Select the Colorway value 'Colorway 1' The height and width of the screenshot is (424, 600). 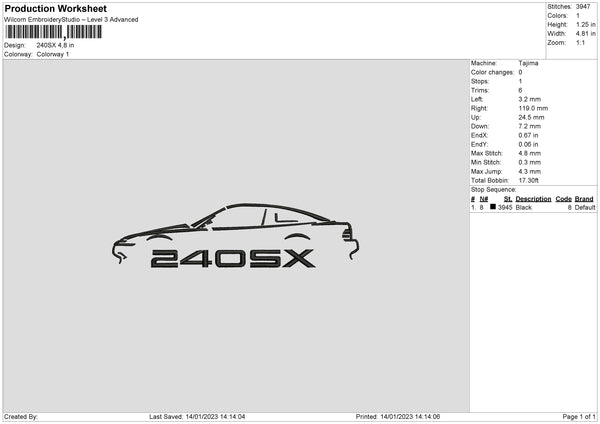pyautogui.click(x=53, y=54)
